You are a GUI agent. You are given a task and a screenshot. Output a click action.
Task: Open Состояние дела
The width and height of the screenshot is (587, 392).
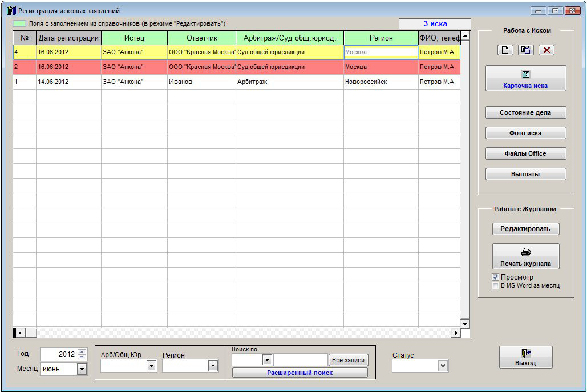coord(525,112)
